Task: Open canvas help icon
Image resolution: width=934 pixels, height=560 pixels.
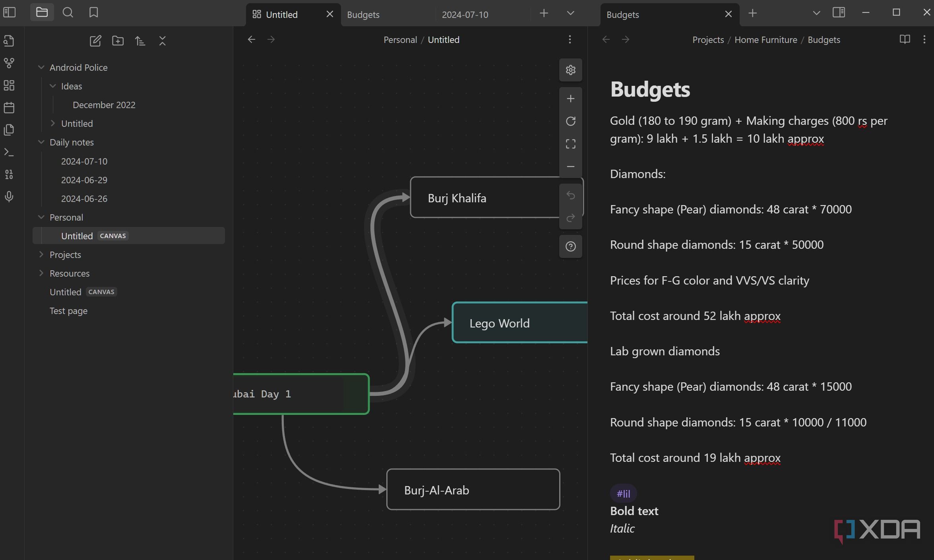Action: point(571,246)
